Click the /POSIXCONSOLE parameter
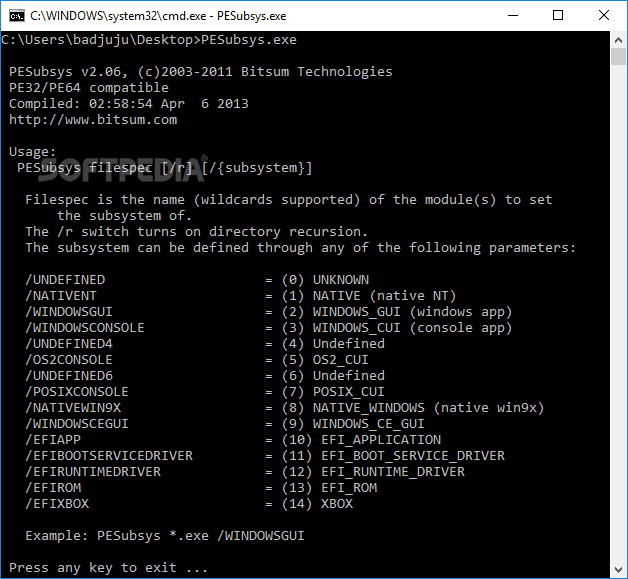 pos(77,392)
